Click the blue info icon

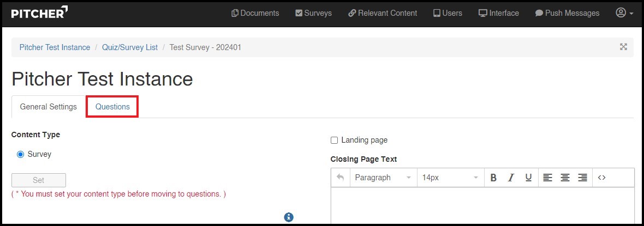click(x=289, y=217)
